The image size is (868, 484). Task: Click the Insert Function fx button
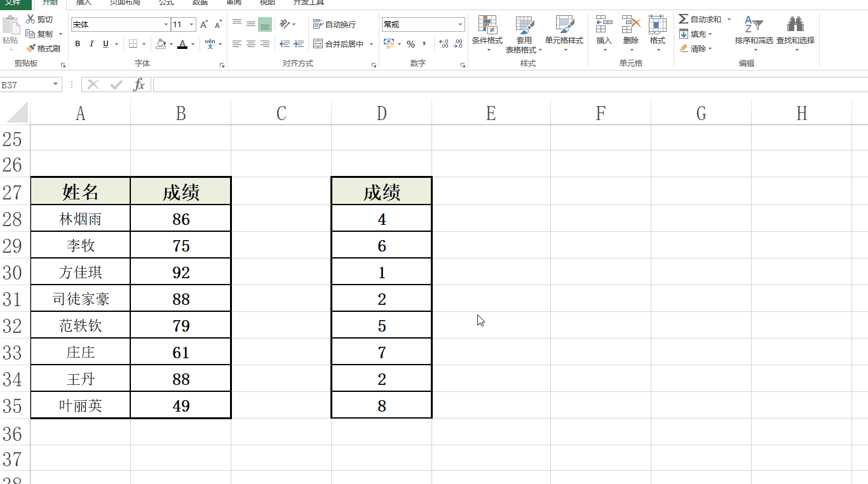click(x=139, y=84)
